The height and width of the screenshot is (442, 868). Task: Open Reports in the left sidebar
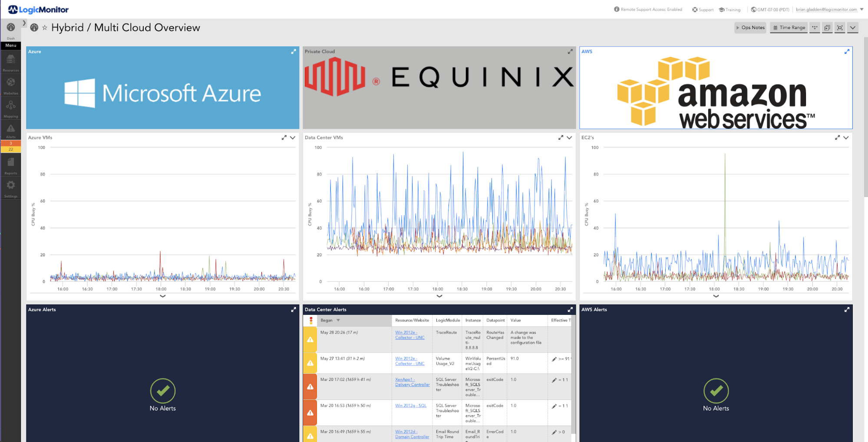coord(11,165)
